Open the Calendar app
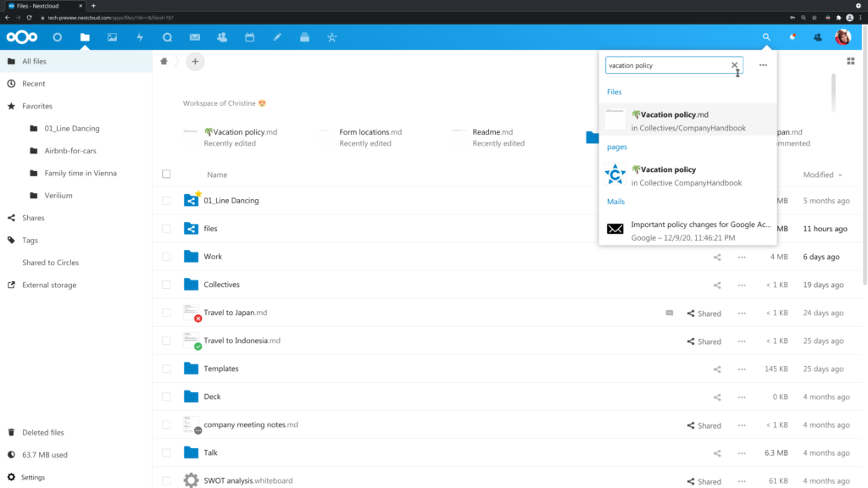 (x=249, y=37)
